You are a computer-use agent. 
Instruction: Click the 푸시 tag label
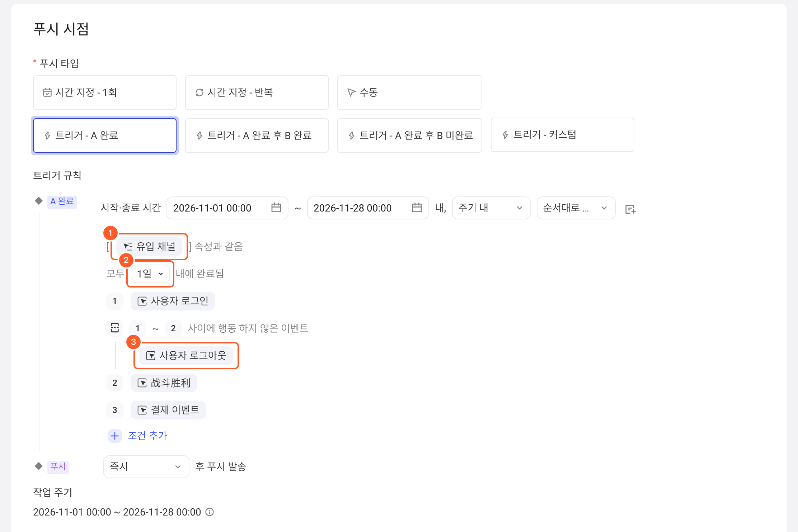click(x=58, y=467)
